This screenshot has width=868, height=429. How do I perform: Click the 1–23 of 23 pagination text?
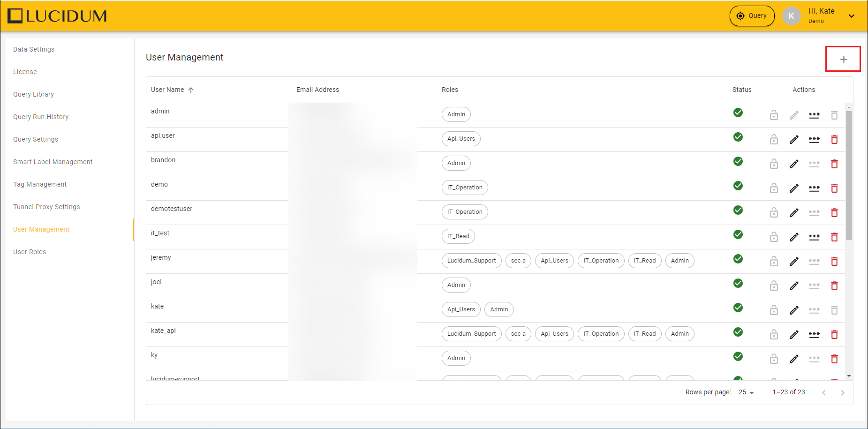(x=789, y=392)
